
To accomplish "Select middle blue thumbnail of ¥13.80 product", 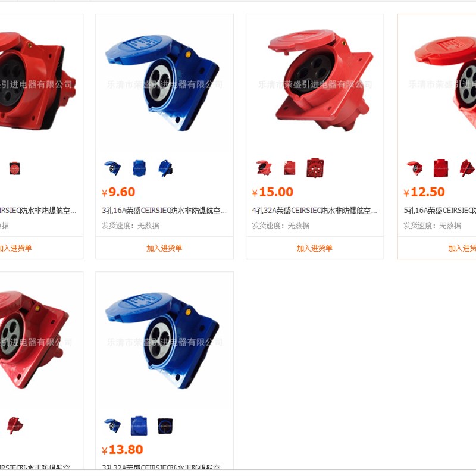I will point(139,425).
